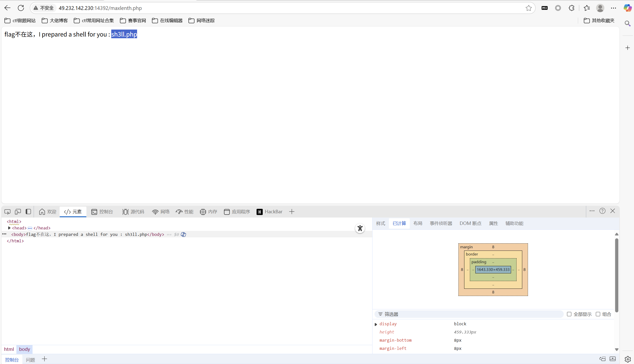The height and width of the screenshot is (364, 634).
Task: Open the 网络迷踪 bookmark folder
Action: click(201, 21)
